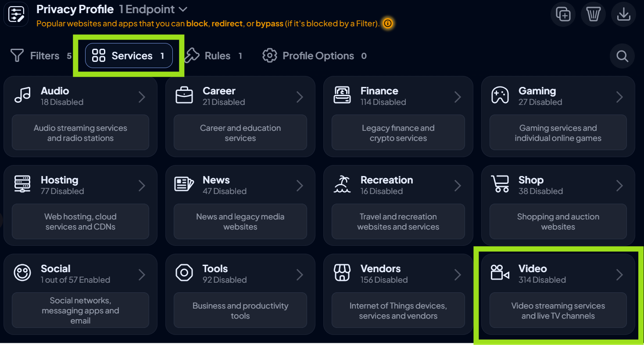Open the Gaming controller icon
This screenshot has height=345, width=644.
click(501, 94)
